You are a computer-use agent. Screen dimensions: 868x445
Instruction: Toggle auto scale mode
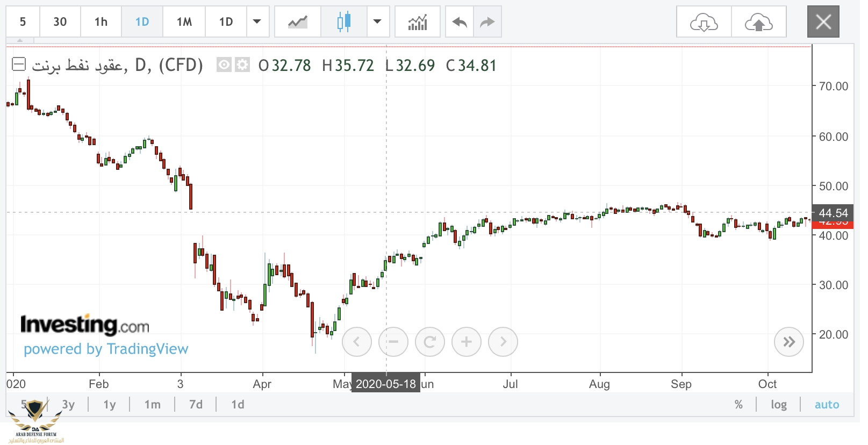826,404
